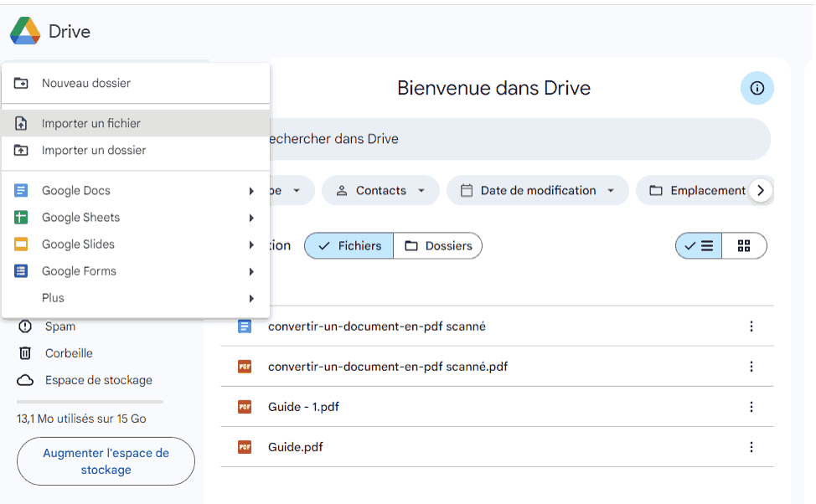Open more actions for Guide.pdf
Viewport: 816px width, 504px height.
point(751,447)
